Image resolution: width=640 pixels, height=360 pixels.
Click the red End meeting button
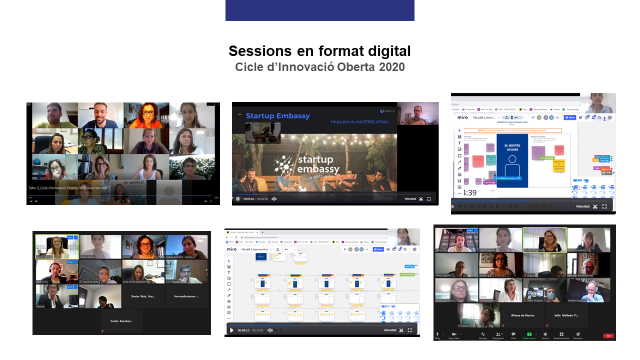click(x=609, y=336)
